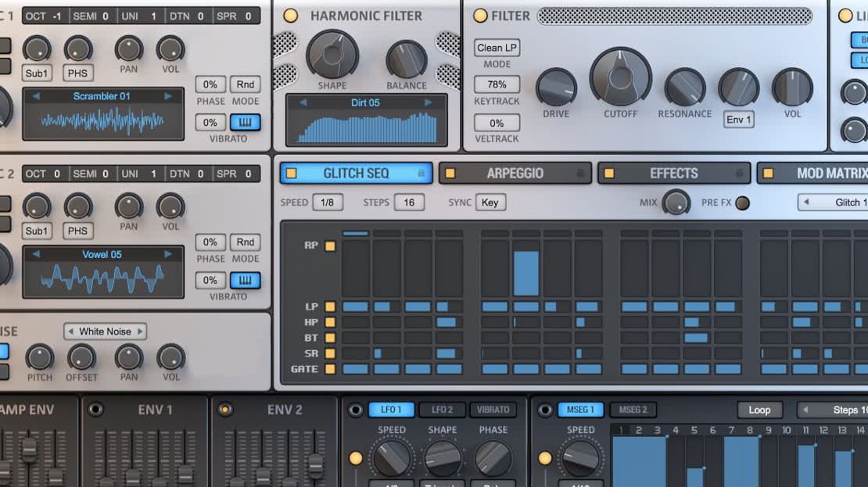This screenshot has height=487, width=868.
Task: Click oscillator 1 PHS button
Action: point(77,73)
